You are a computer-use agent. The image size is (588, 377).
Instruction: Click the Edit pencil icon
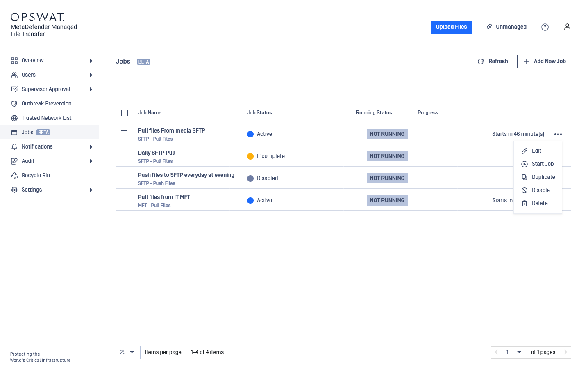pyautogui.click(x=524, y=151)
